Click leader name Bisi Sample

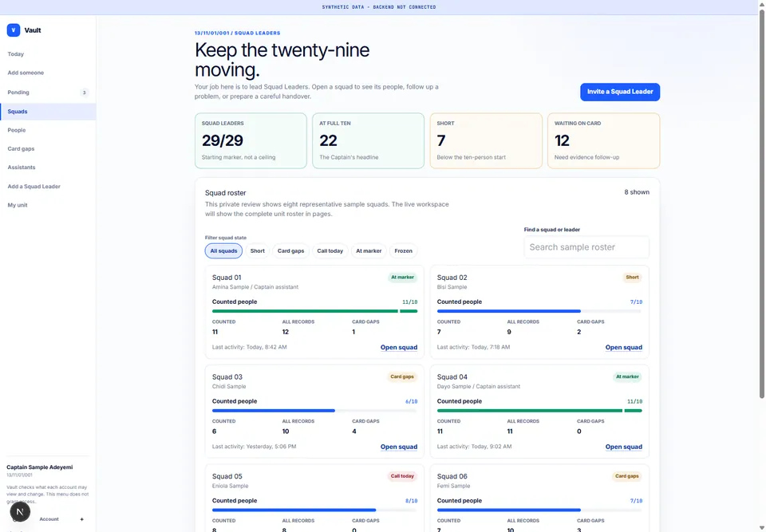(452, 287)
